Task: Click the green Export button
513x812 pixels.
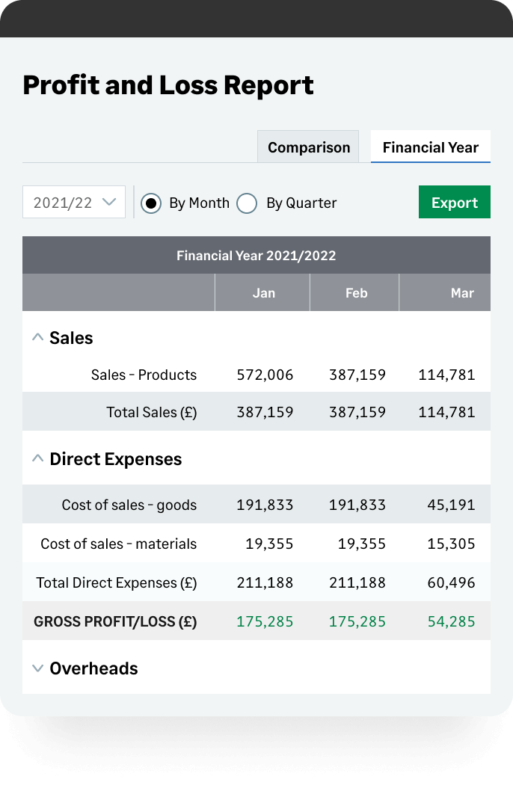Action: coord(454,202)
